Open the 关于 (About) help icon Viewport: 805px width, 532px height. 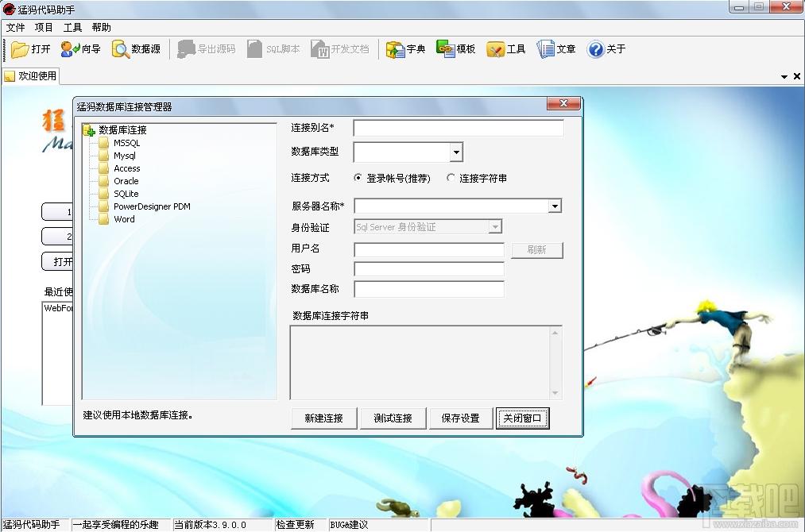(595, 49)
